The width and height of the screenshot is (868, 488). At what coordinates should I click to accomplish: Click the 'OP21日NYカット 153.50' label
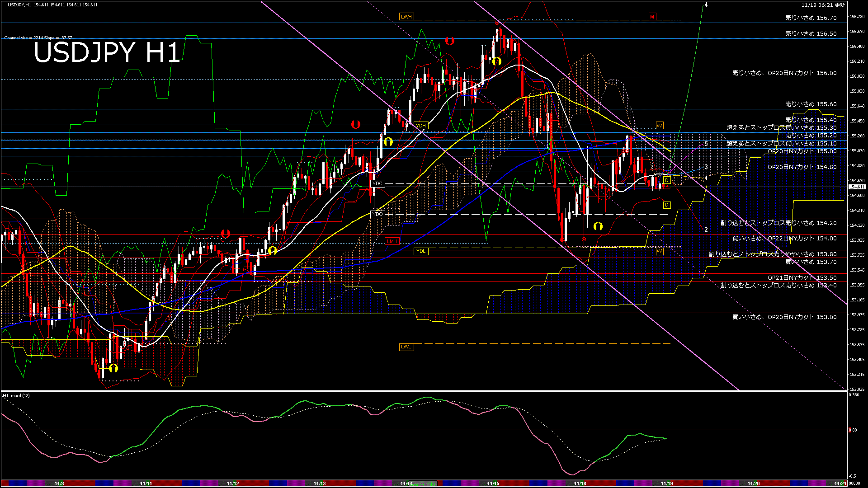[802, 278]
